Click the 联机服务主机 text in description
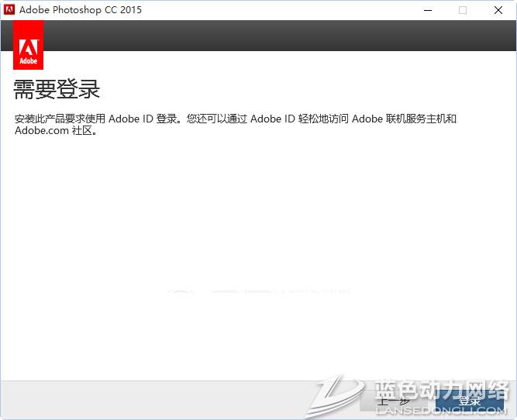The image size is (517, 420). [x=416, y=119]
